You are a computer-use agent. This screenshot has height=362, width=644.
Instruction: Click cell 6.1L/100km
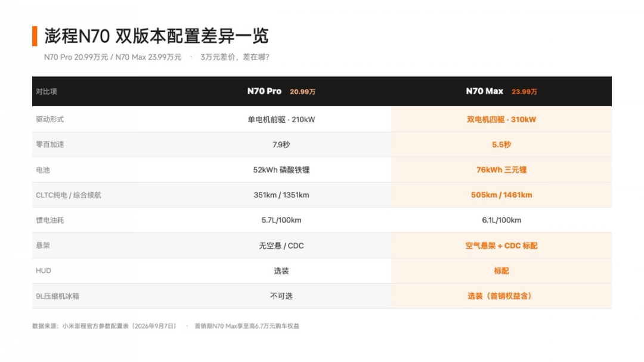click(x=501, y=220)
